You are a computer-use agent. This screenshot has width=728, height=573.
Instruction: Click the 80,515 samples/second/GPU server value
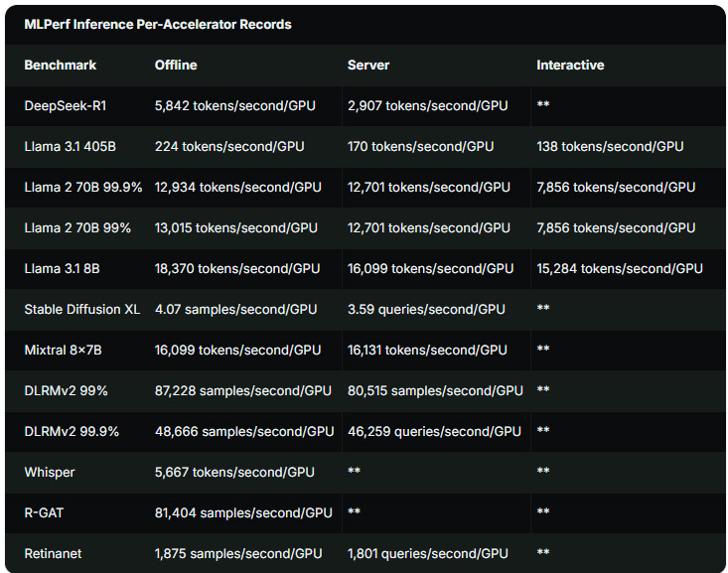(x=435, y=391)
